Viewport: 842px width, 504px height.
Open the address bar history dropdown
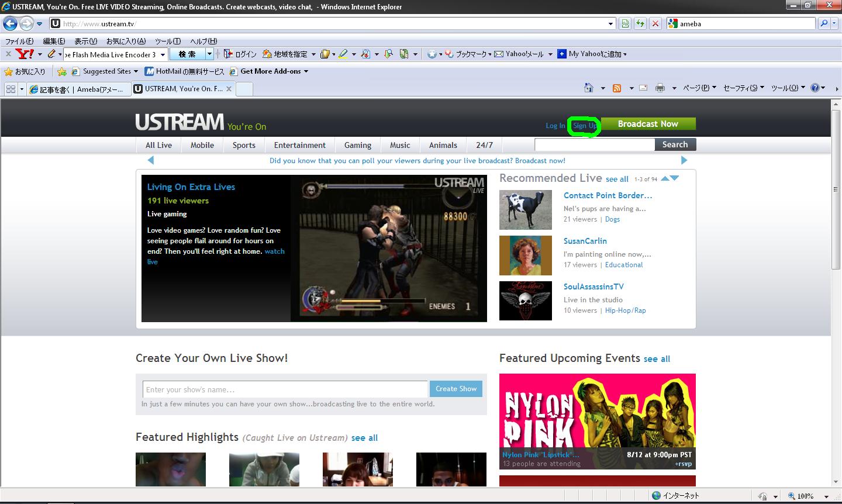pos(611,24)
